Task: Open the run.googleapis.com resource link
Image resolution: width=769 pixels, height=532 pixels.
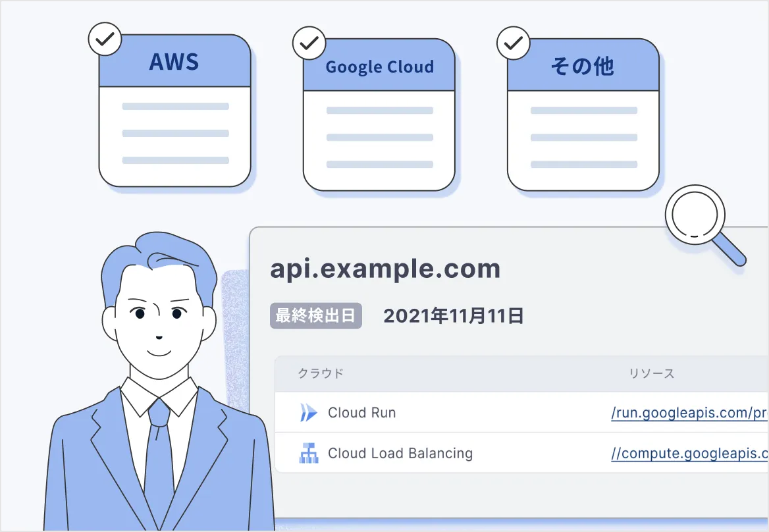Action: coord(689,413)
